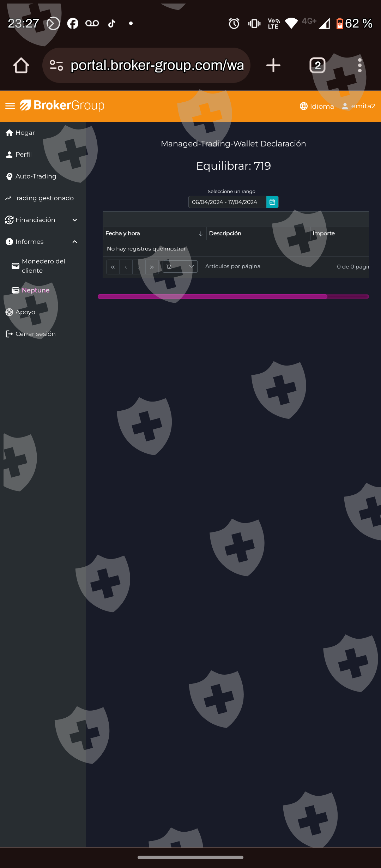
Task: Tap the alarm clock status icon
Action: point(234,24)
